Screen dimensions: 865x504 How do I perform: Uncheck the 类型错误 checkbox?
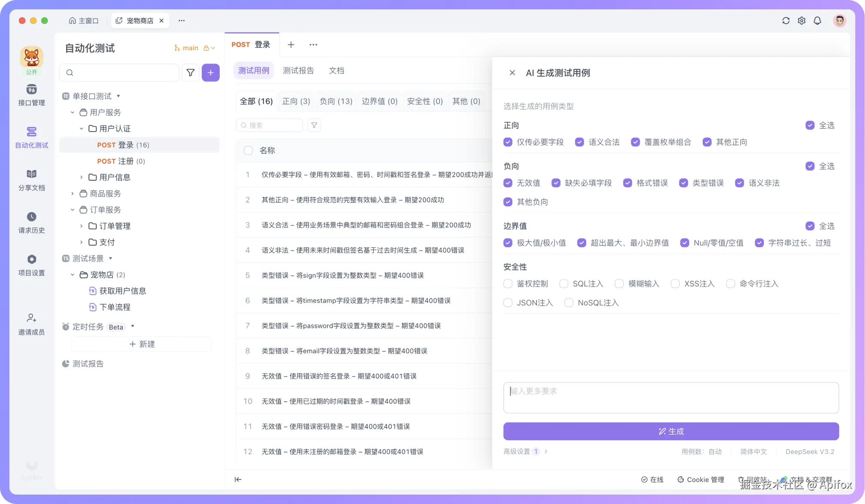tap(683, 183)
